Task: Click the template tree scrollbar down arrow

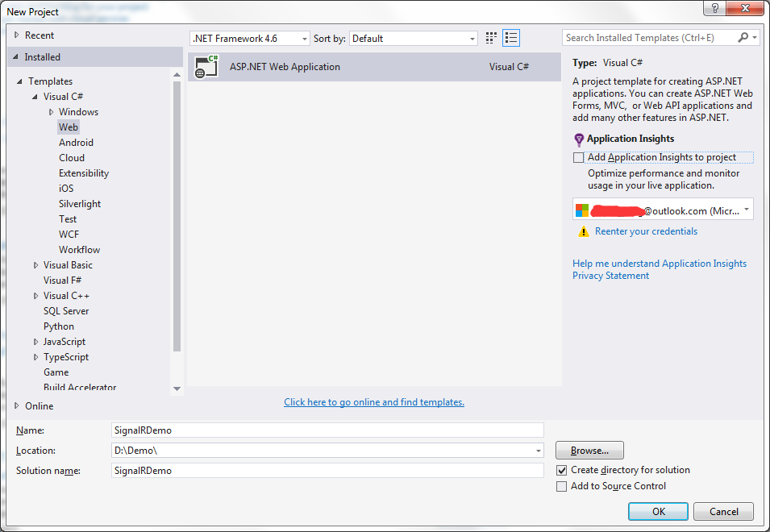Action: [x=177, y=389]
